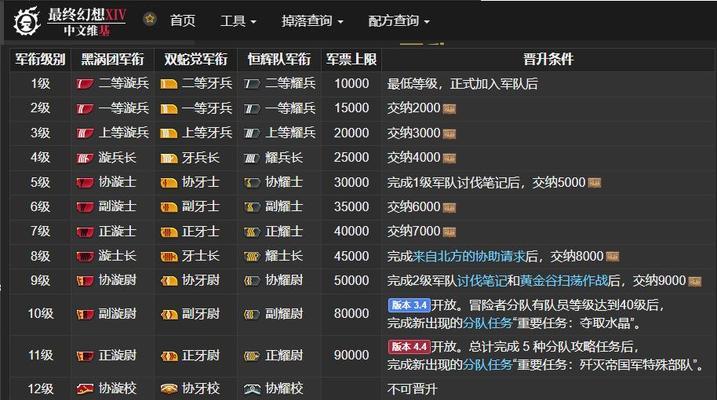Open the 配方查询 dropdown menu

click(399, 21)
